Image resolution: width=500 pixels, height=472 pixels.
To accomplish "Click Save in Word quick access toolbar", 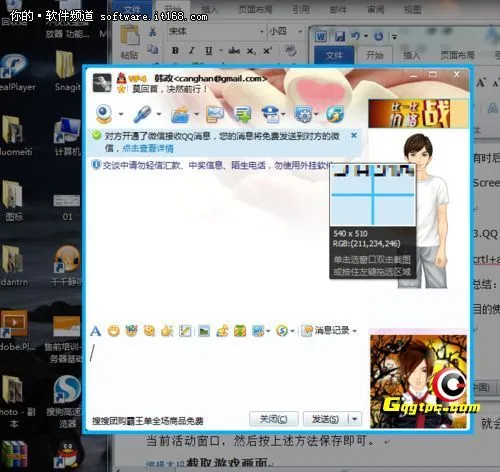I will pos(339,36).
